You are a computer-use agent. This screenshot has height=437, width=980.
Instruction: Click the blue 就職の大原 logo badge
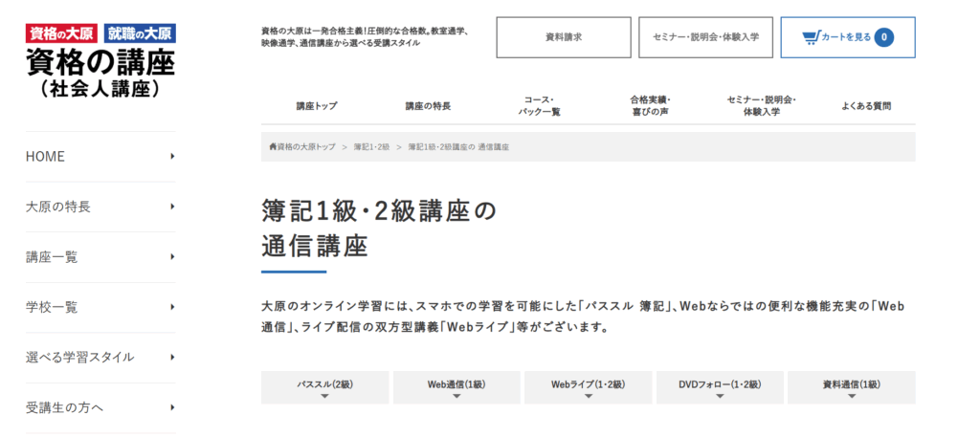141,33
